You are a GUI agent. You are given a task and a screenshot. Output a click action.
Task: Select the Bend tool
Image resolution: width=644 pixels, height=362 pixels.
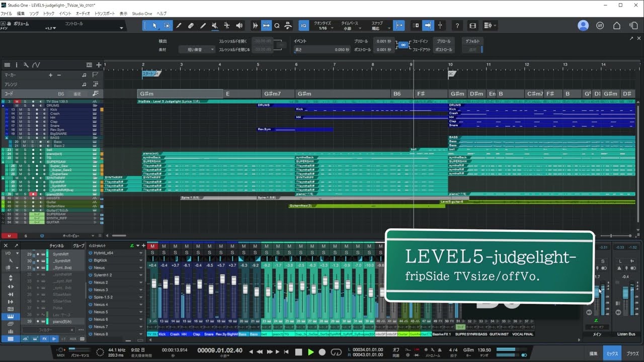227,26
